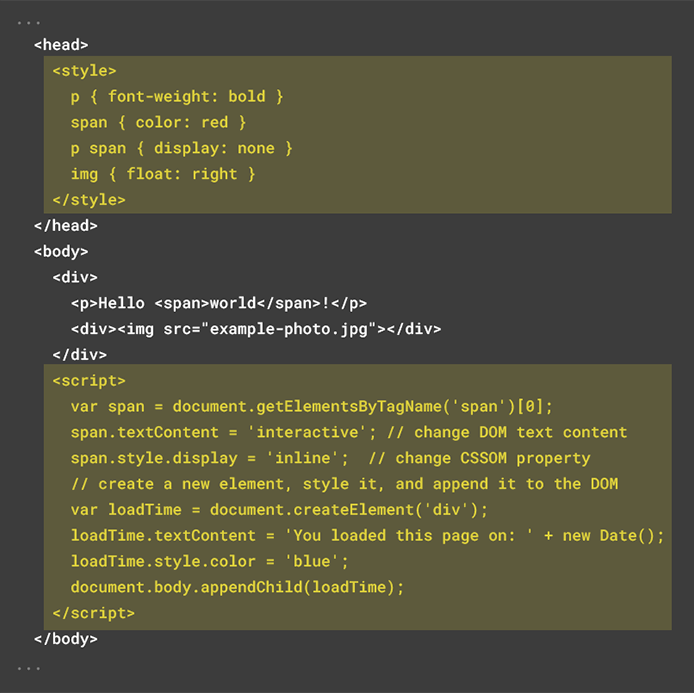Screen dimensions: 694x693
Task: Click the document.body.appendChild(loadTime) line
Action: click(237, 587)
